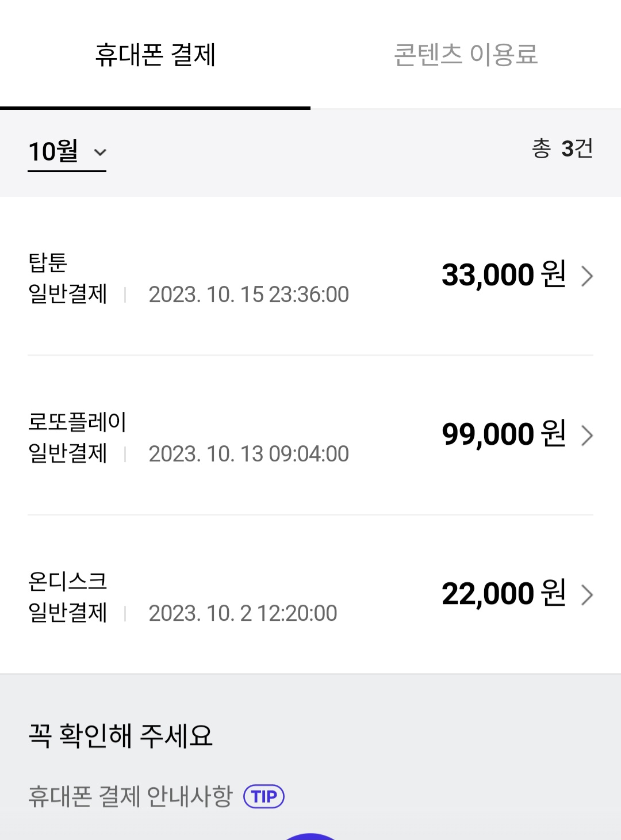621x840 pixels.
Task: Tap the right chevron on 로또플레이 row
Action: pos(587,436)
